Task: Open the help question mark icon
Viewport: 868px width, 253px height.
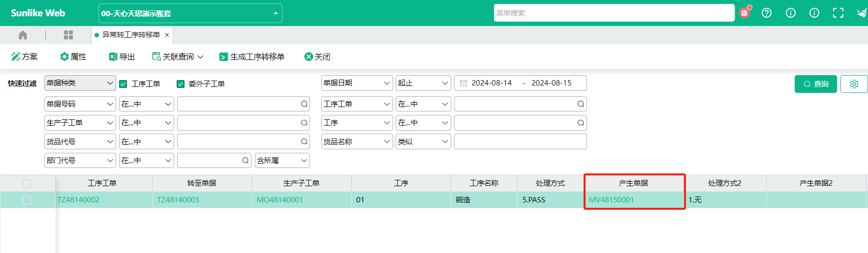Action: click(767, 13)
